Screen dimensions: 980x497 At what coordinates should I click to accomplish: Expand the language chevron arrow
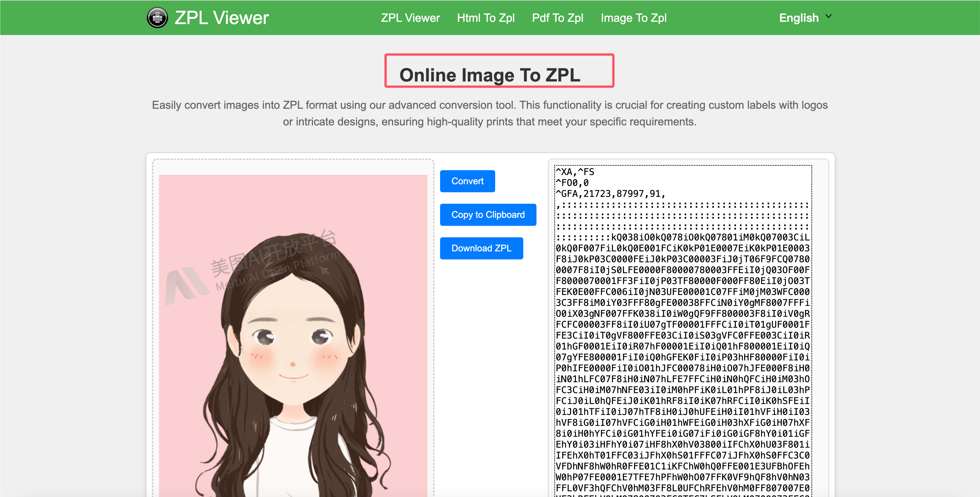[x=828, y=16]
